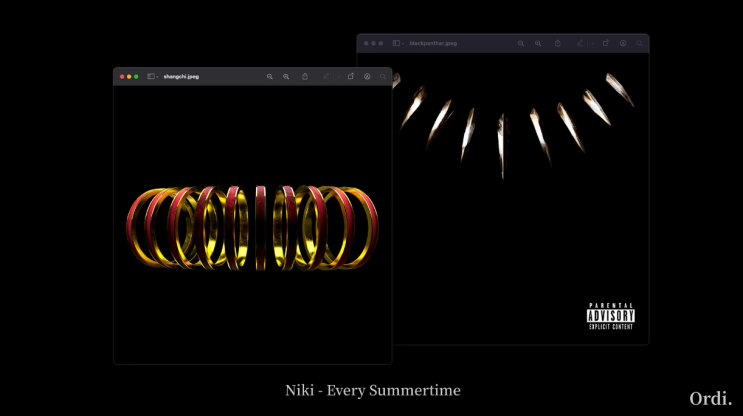Screen dimensions: 743x416
Task: Share blackpanther.jpeg using the share icon
Action: click(x=558, y=43)
